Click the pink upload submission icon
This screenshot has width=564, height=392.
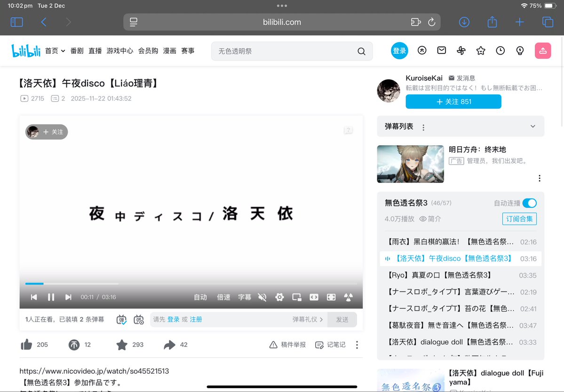point(543,50)
